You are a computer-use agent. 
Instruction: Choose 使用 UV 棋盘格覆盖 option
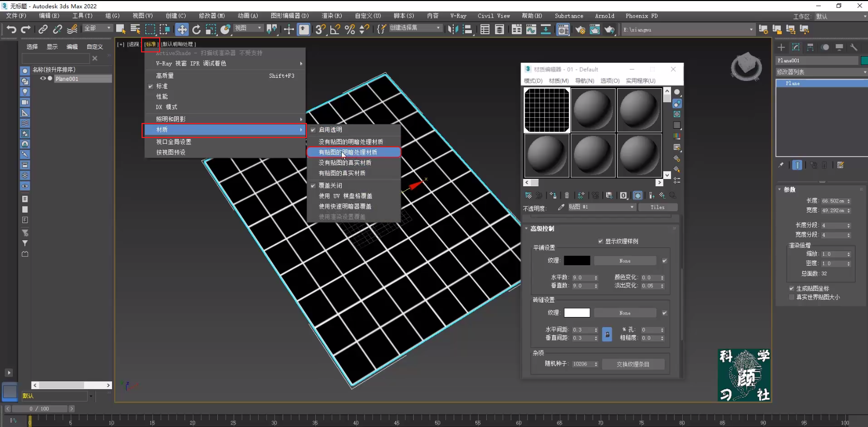click(354, 196)
